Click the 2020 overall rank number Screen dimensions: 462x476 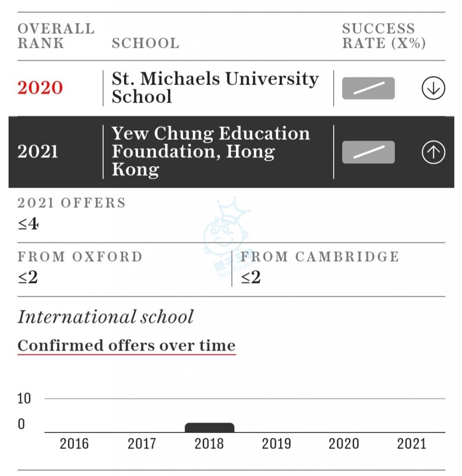(40, 88)
